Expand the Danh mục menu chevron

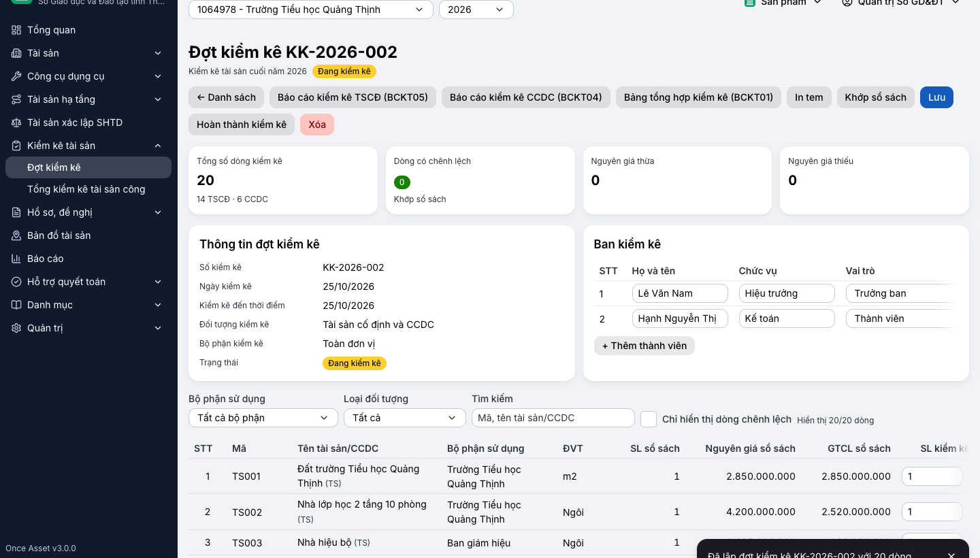tap(158, 305)
